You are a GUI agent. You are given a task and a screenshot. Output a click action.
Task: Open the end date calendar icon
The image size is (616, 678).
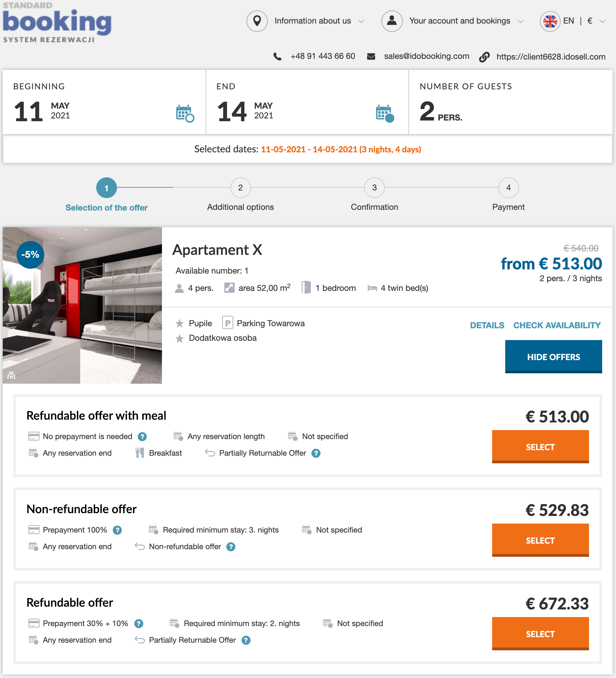tap(385, 114)
